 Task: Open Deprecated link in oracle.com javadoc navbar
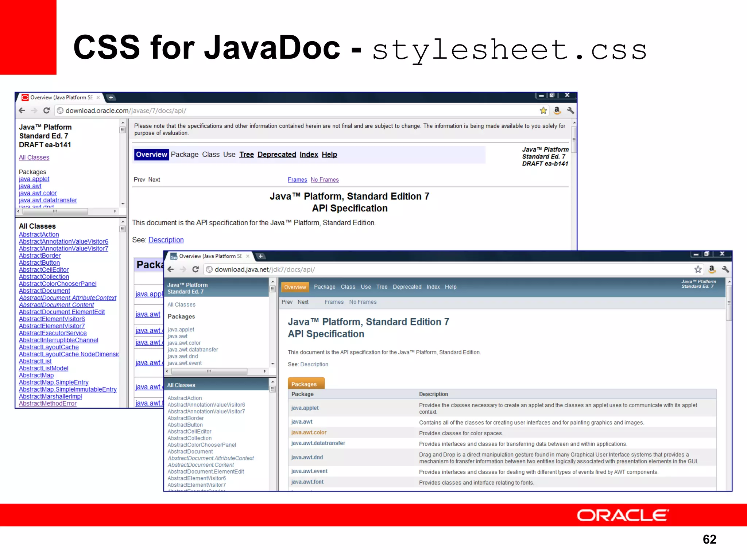277,155
